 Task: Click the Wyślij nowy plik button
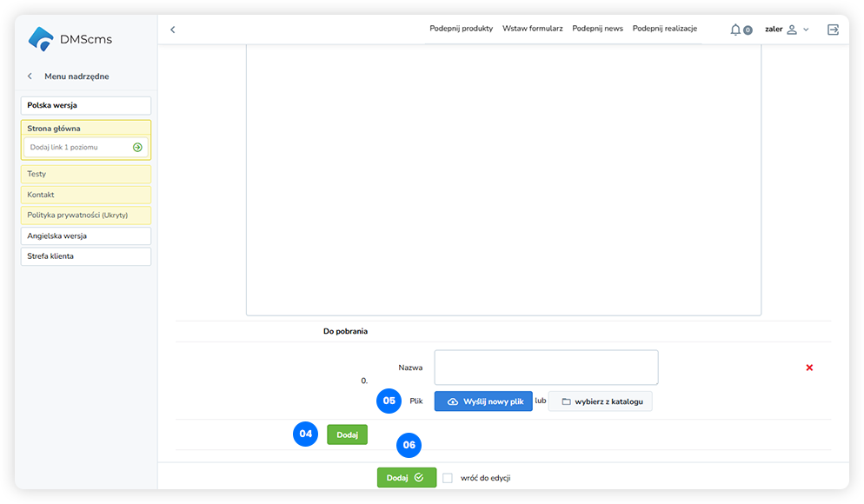483,401
